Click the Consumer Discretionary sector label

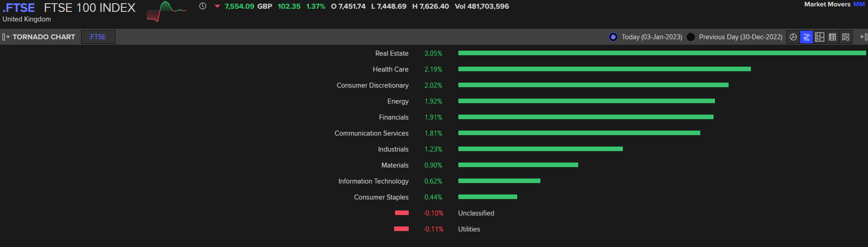[x=372, y=85]
